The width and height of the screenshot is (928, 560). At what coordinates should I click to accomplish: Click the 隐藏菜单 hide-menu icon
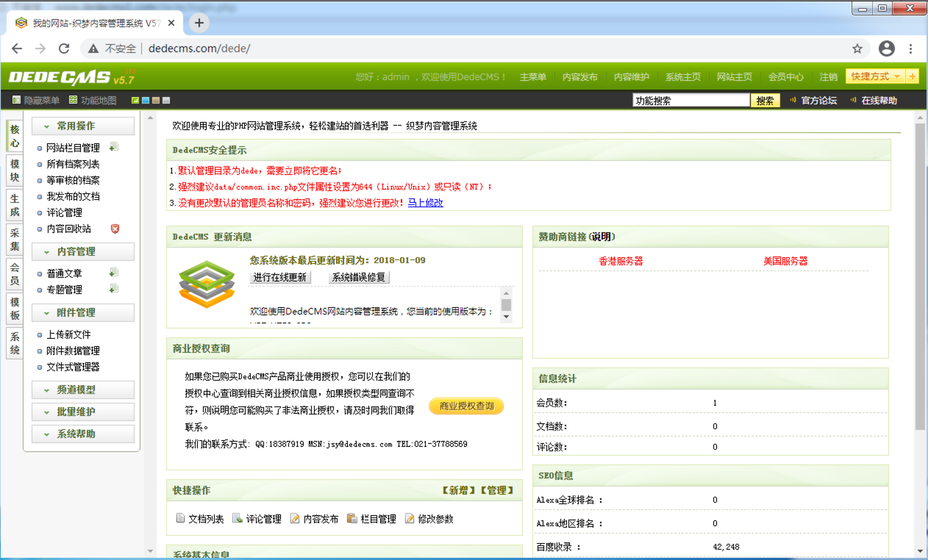[16, 100]
